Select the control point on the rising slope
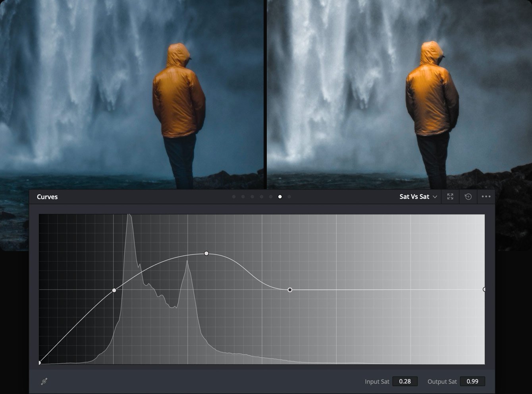Screen dimensions: 532x394 [114, 290]
